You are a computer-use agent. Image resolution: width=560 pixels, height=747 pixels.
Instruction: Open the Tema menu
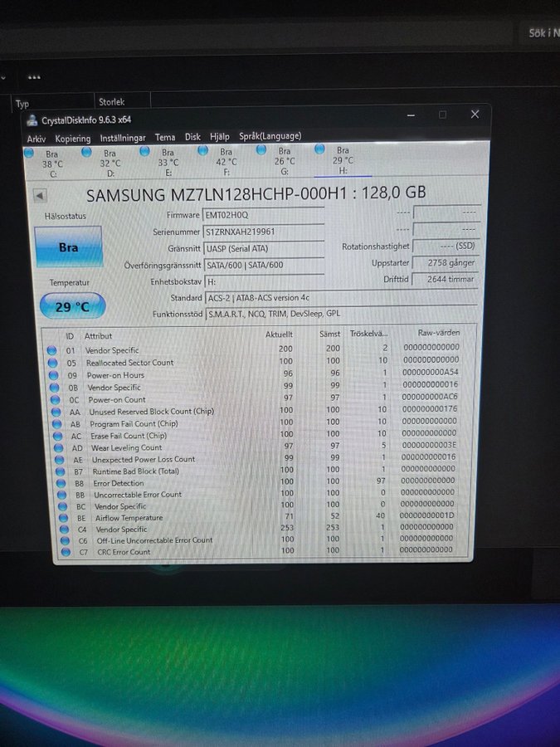tap(165, 138)
